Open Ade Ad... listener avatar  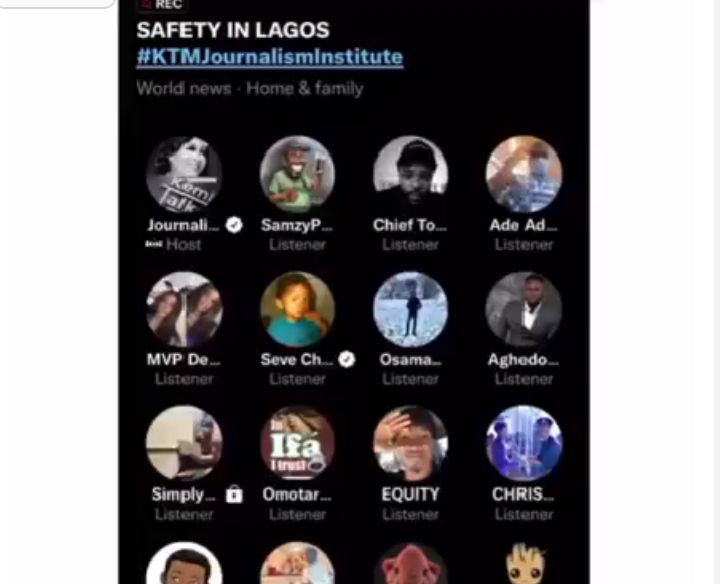pos(524,174)
